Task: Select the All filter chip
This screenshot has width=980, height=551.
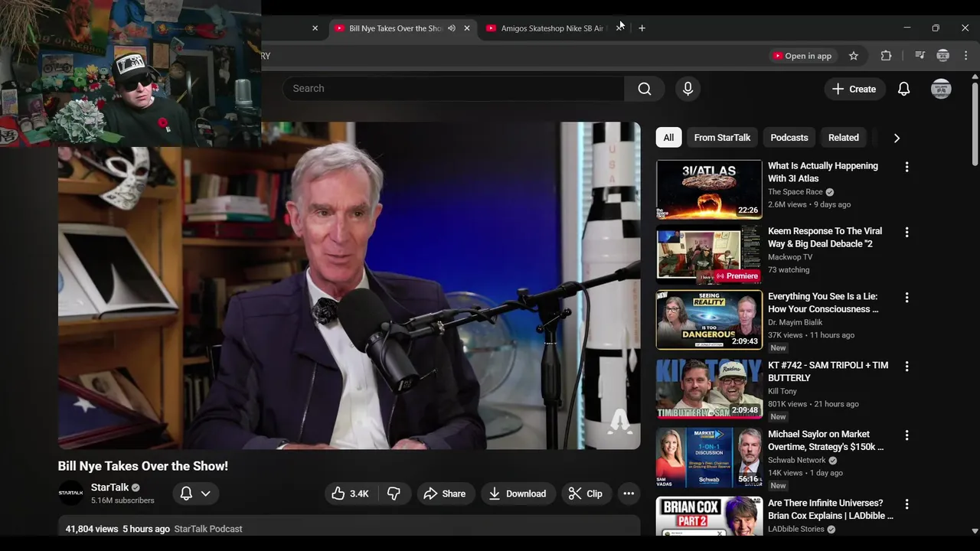Action: [668, 138]
